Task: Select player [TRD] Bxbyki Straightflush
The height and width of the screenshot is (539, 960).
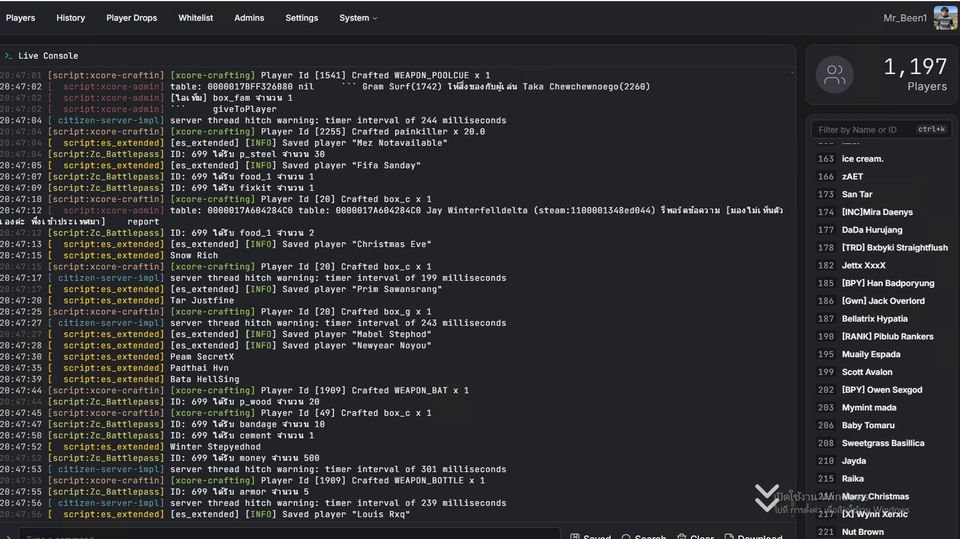Action: pyautogui.click(x=894, y=248)
